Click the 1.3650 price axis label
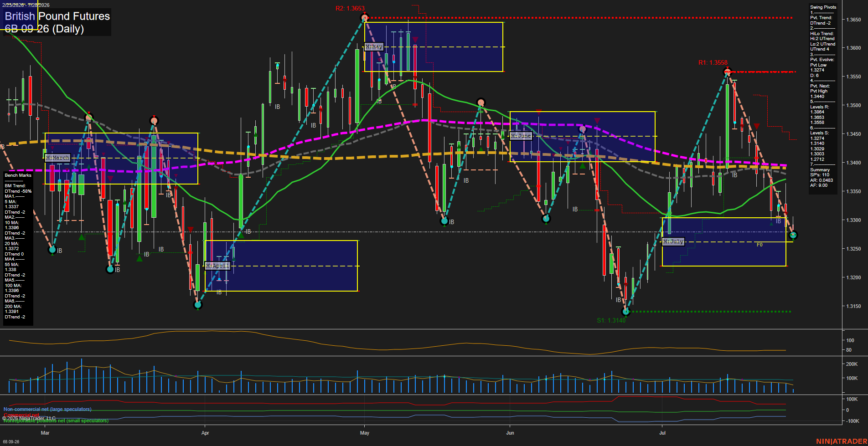The image size is (868, 446). tap(854, 20)
